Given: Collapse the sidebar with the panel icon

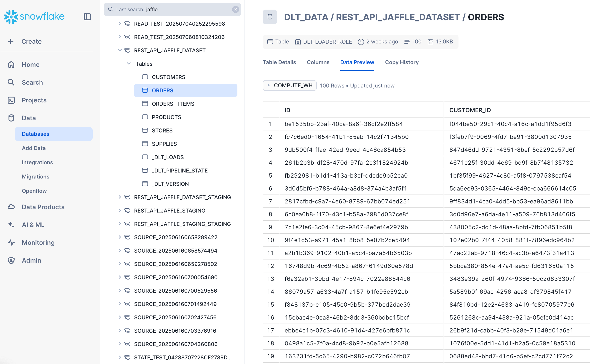Looking at the screenshot, I should tap(87, 17).
